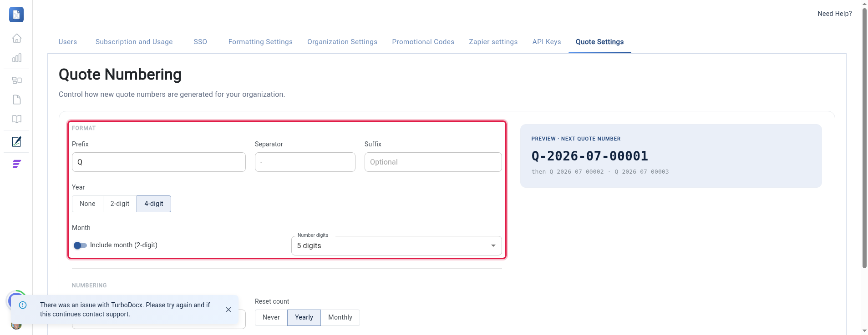Open the bar chart analytics icon
Viewport: 868px width, 335px height.
17,58
